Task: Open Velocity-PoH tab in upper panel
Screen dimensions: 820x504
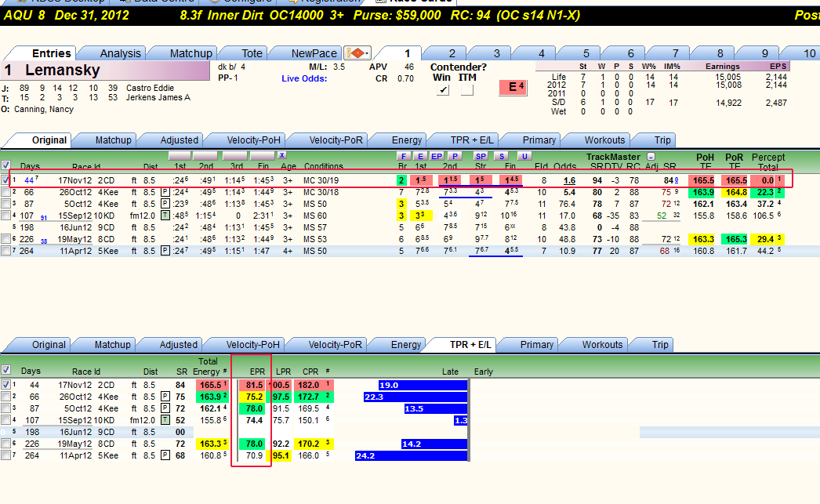Action: pos(253,140)
